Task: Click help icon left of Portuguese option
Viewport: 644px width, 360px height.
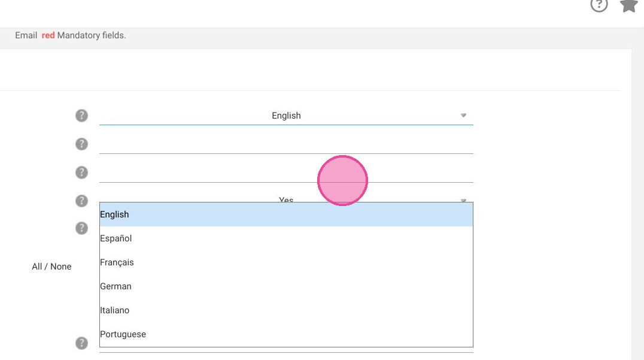Action: click(x=82, y=343)
